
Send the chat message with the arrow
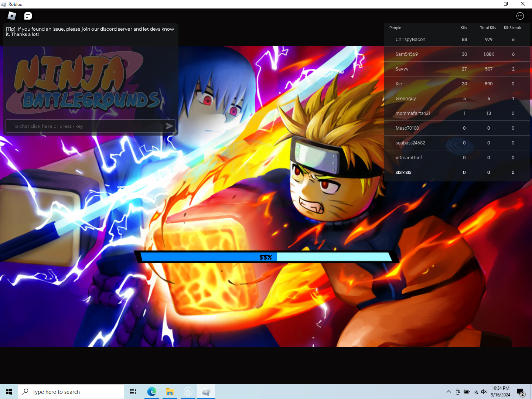169,126
